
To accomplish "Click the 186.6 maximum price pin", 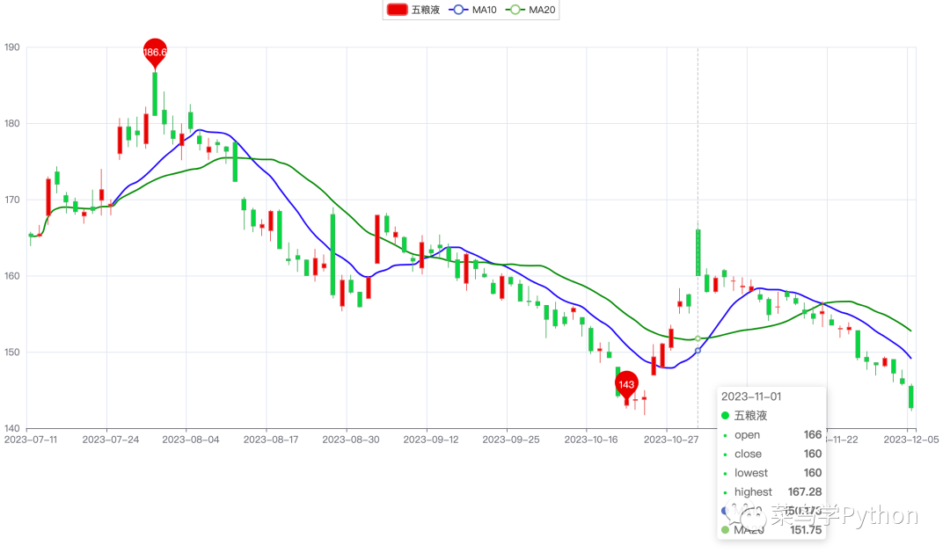I will click(x=155, y=54).
